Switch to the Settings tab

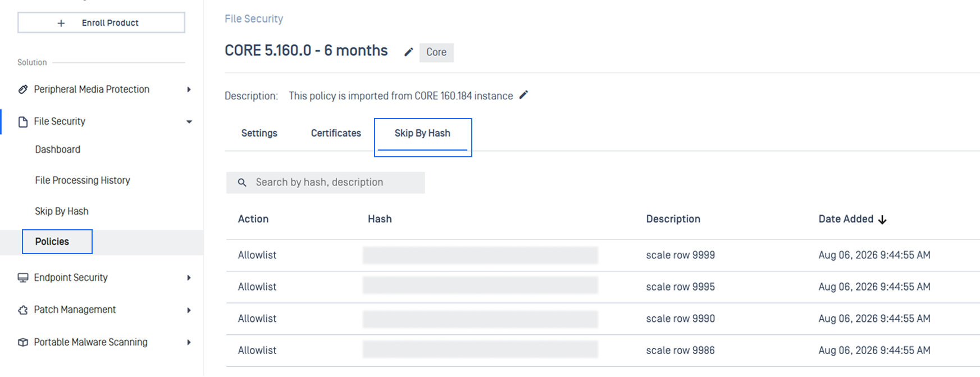[x=259, y=133]
